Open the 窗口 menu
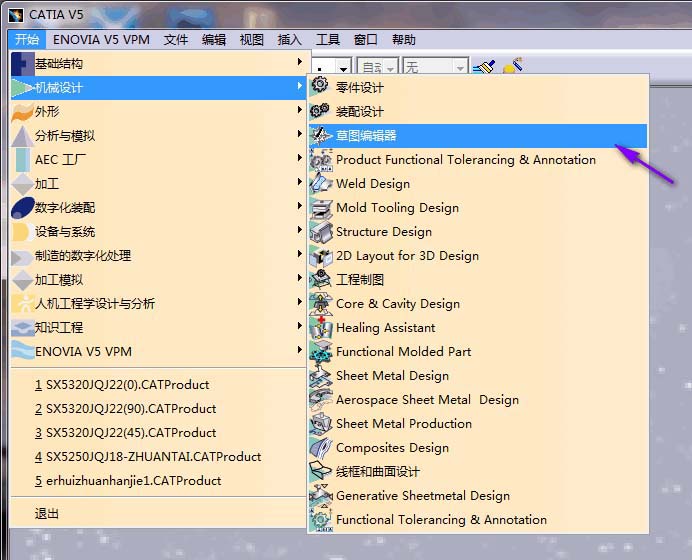The height and width of the screenshot is (560, 692). pyautogui.click(x=365, y=40)
